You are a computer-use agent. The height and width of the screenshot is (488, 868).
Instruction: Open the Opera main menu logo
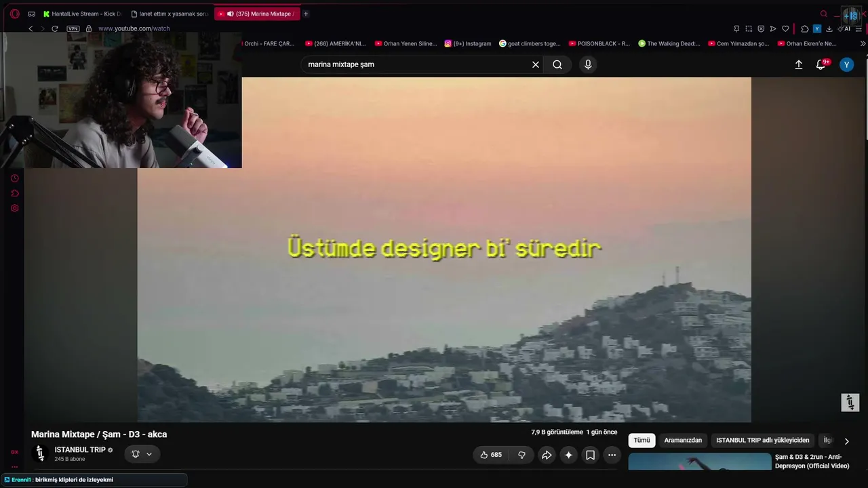coord(14,14)
